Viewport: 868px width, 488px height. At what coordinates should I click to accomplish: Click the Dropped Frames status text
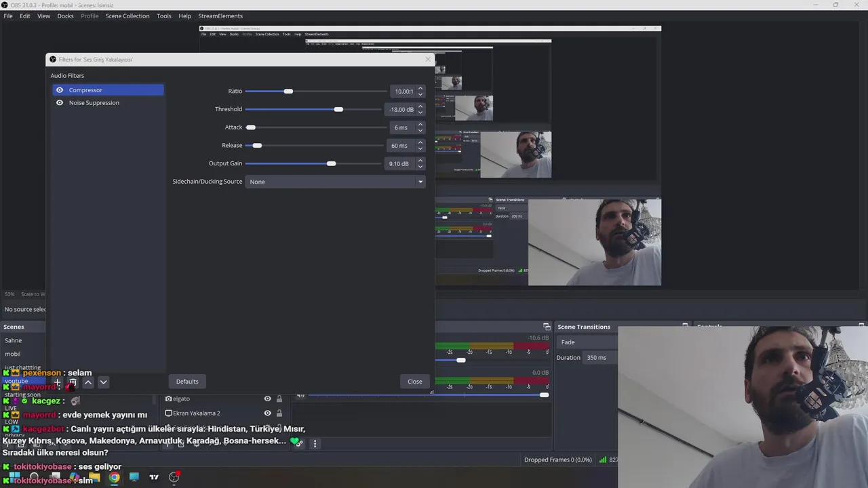click(558, 460)
